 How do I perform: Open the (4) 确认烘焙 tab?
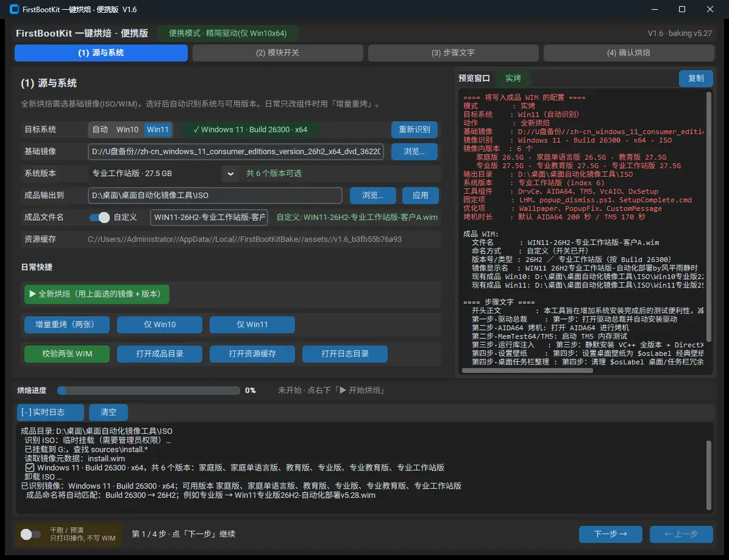628,53
